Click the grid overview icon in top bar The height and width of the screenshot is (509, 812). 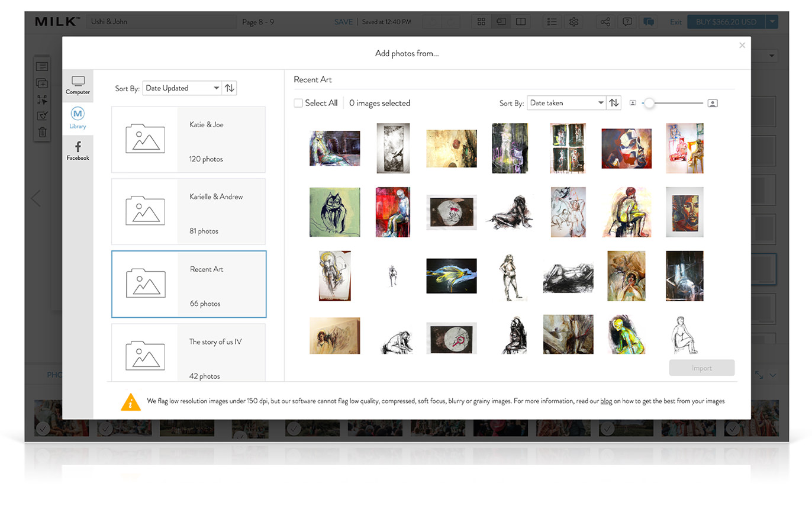(481, 22)
